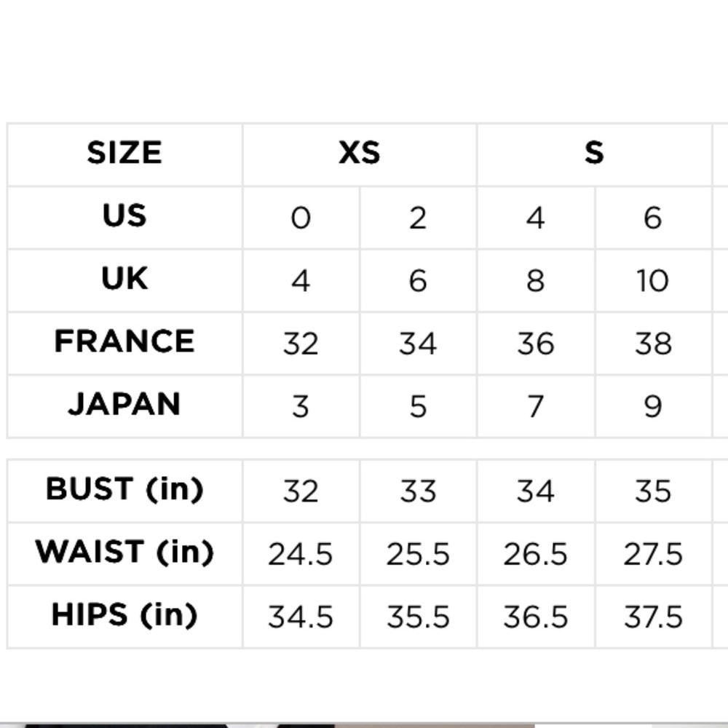Click the US size 0 cell
The height and width of the screenshot is (728, 728).
[x=301, y=218]
